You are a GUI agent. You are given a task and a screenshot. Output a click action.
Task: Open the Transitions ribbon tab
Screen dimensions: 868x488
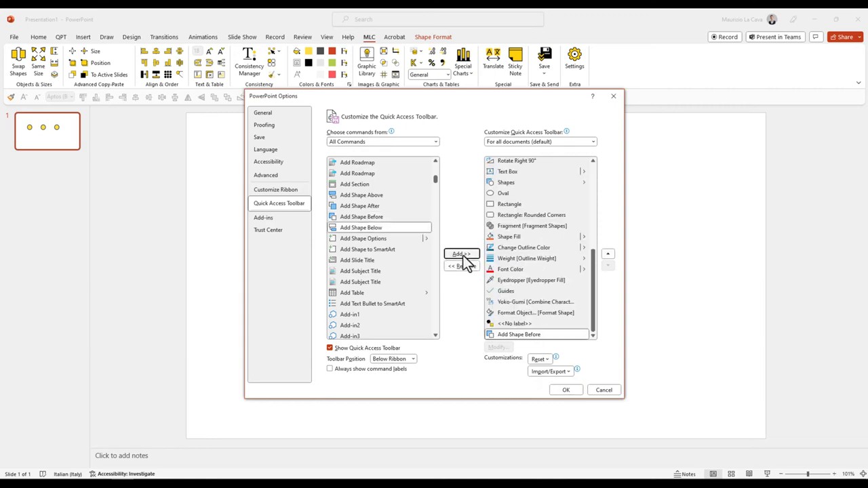pos(164,37)
